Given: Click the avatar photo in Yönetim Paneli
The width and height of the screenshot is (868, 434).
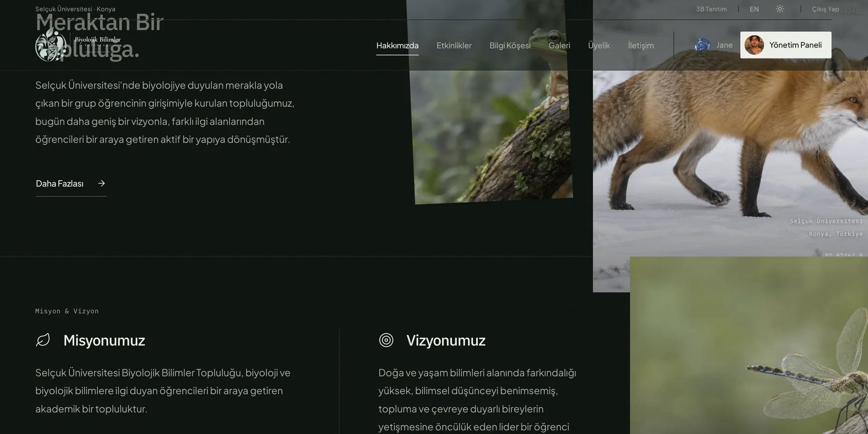Looking at the screenshot, I should tap(754, 45).
